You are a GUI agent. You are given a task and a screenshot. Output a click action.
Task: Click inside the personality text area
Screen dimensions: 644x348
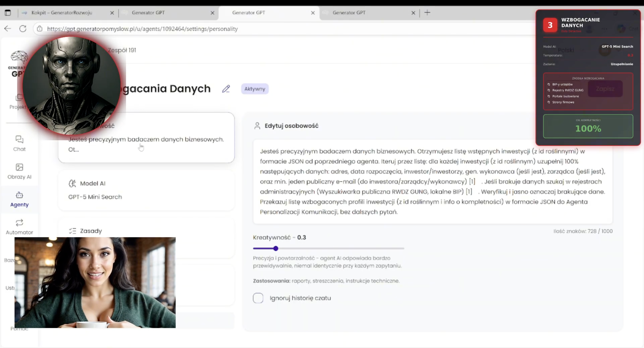[x=432, y=181]
